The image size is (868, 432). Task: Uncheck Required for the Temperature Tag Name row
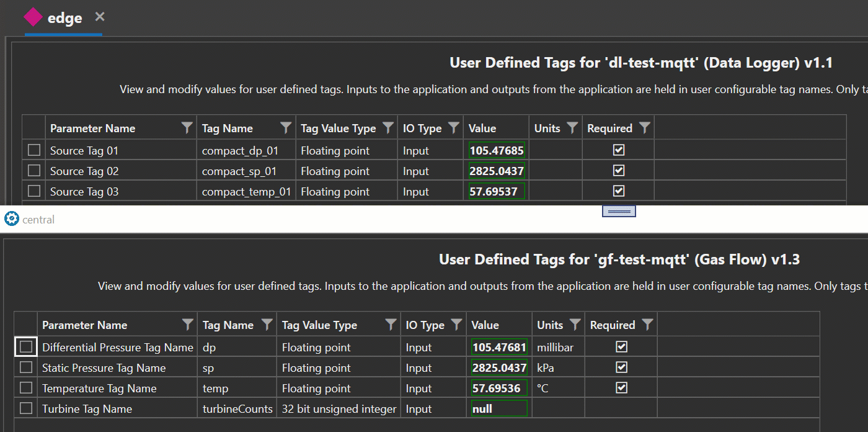(x=621, y=388)
